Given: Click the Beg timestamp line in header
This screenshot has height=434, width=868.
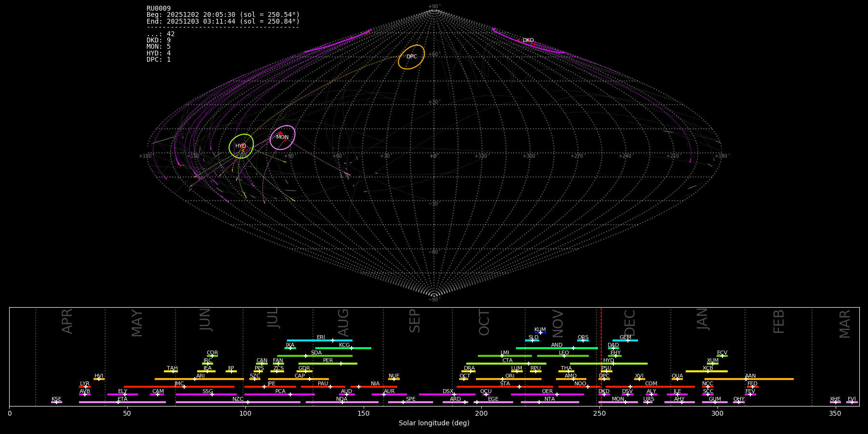Looking at the screenshot, I should 223,15.
